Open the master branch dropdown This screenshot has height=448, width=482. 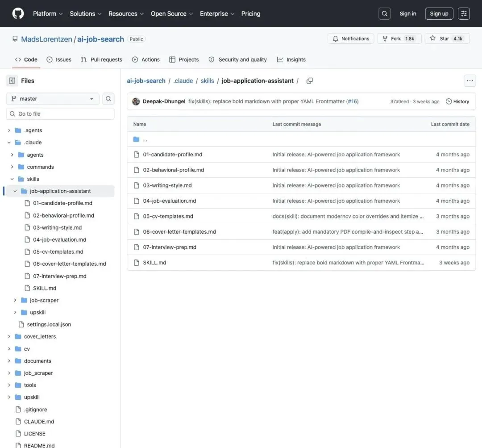point(53,99)
